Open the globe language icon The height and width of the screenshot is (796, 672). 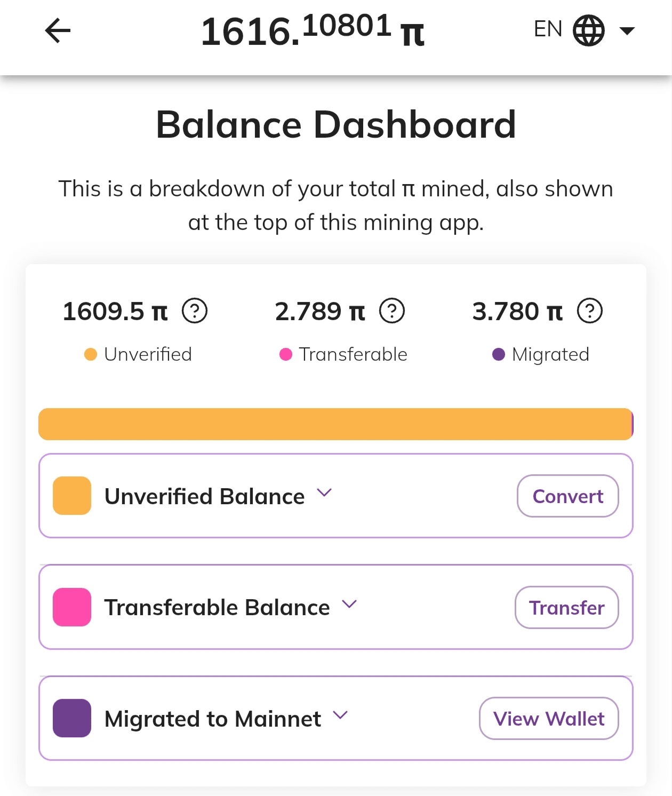click(588, 30)
